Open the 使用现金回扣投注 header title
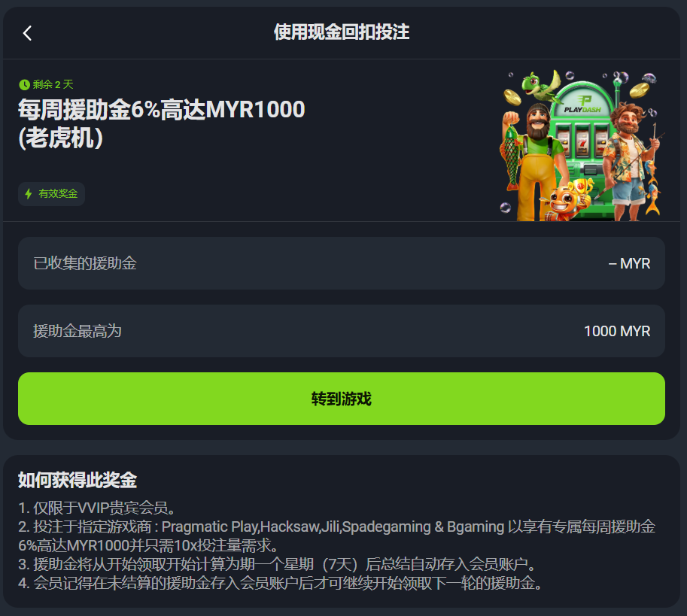Viewport: 687px width, 616px height. click(x=343, y=32)
